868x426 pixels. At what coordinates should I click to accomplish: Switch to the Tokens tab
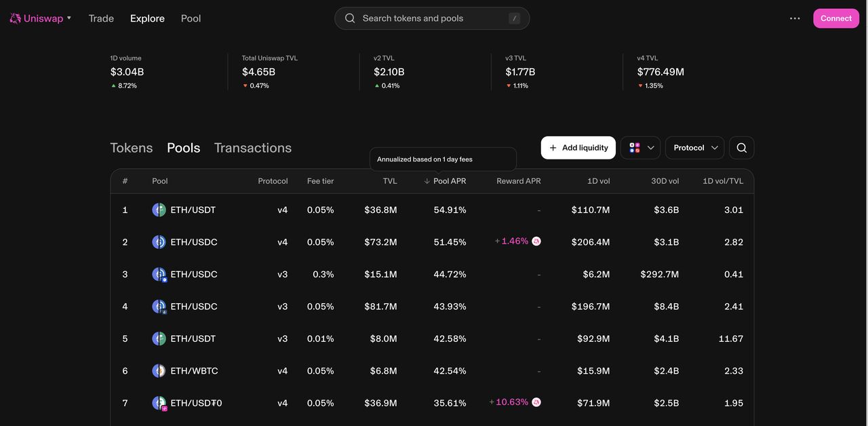(x=132, y=148)
